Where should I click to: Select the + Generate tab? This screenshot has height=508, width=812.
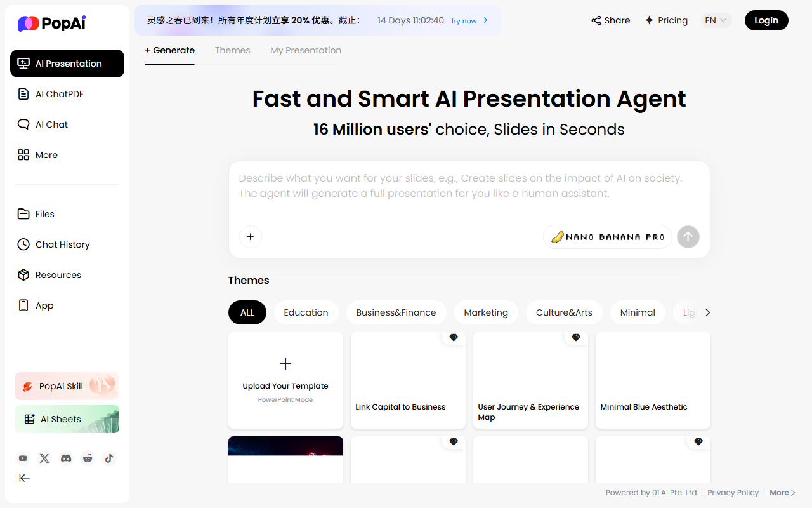point(169,50)
